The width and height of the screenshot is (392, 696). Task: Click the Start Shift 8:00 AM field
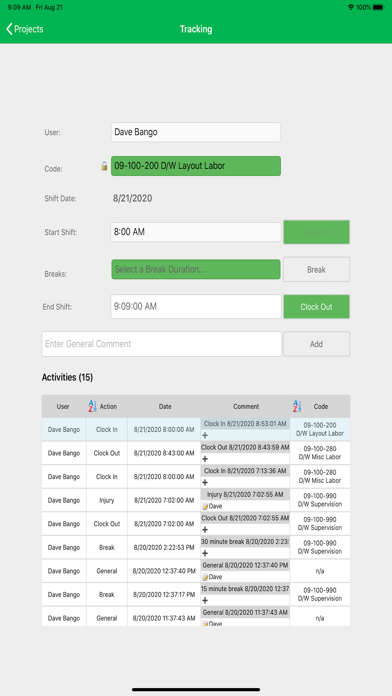(196, 232)
